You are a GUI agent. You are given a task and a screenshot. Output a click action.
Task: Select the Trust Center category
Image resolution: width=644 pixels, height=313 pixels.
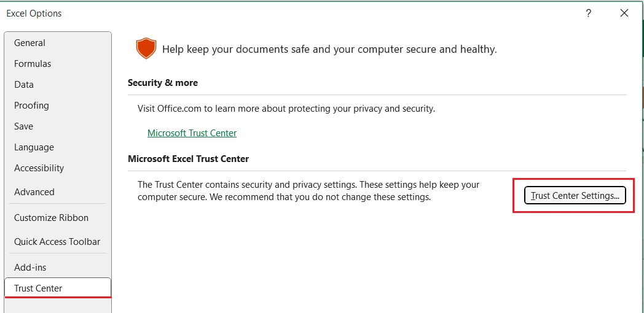tap(38, 288)
